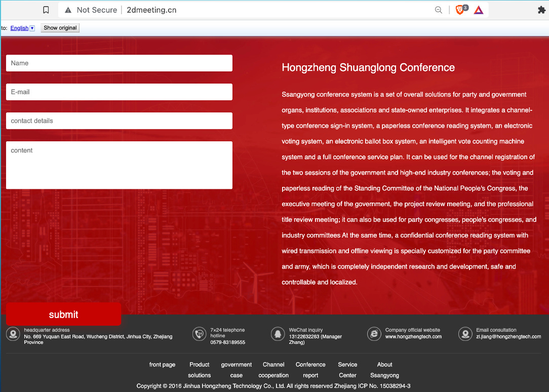The image size is (549, 392).
Task: Open the Service Center footer link
Action: [x=347, y=370]
